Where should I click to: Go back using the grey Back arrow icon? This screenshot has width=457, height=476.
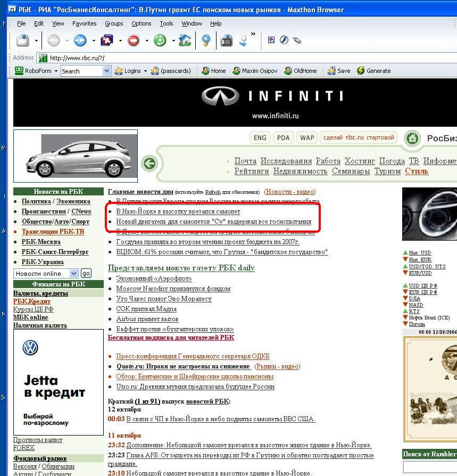click(x=54, y=40)
